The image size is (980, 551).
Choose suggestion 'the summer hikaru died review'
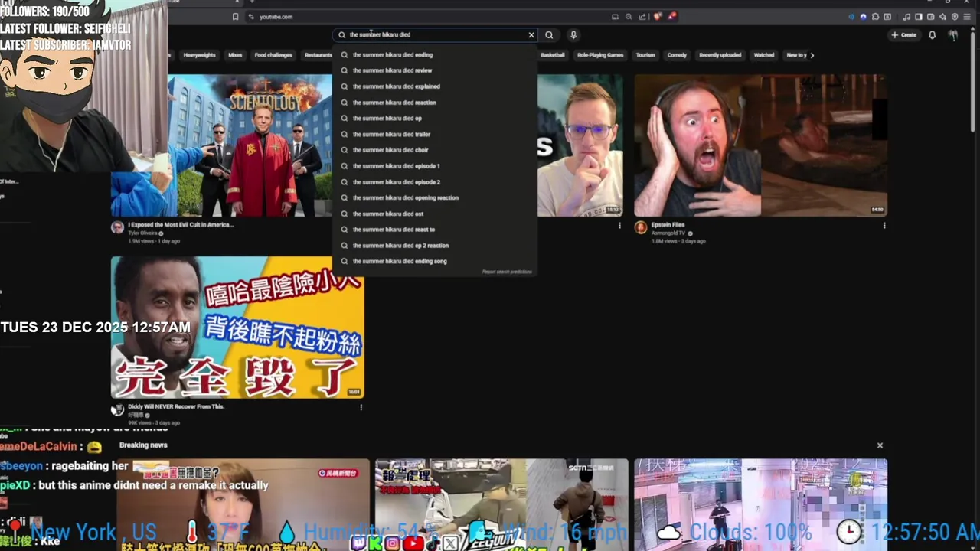pos(434,70)
